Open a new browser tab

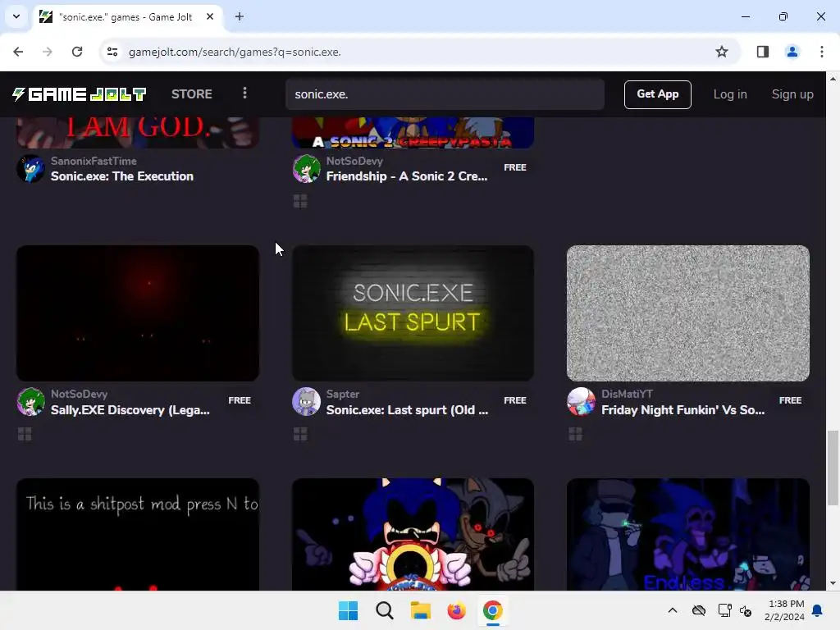pos(240,16)
